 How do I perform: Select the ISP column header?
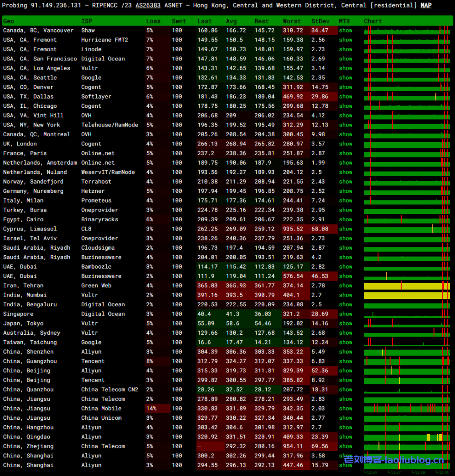(x=86, y=21)
